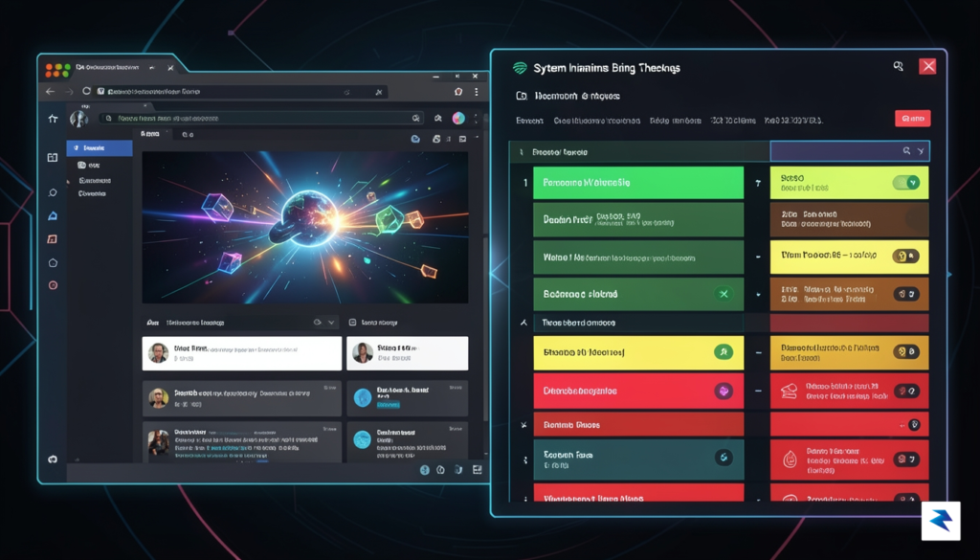Viewport: 980px width, 560px height.
Task: Click the home icon atop the browser sidebar
Action: (x=54, y=118)
